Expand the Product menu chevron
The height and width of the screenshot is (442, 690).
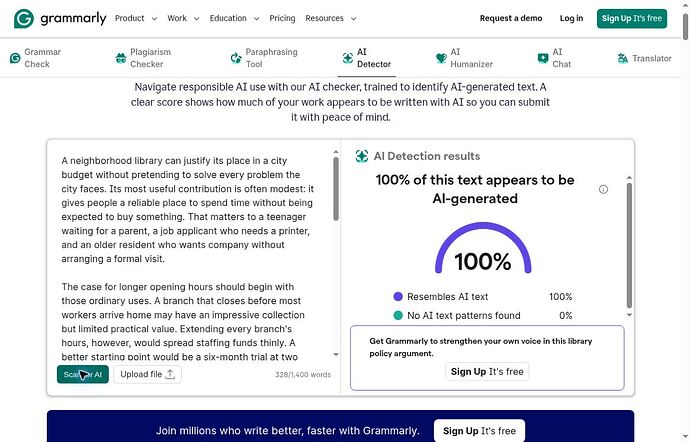[x=154, y=18]
